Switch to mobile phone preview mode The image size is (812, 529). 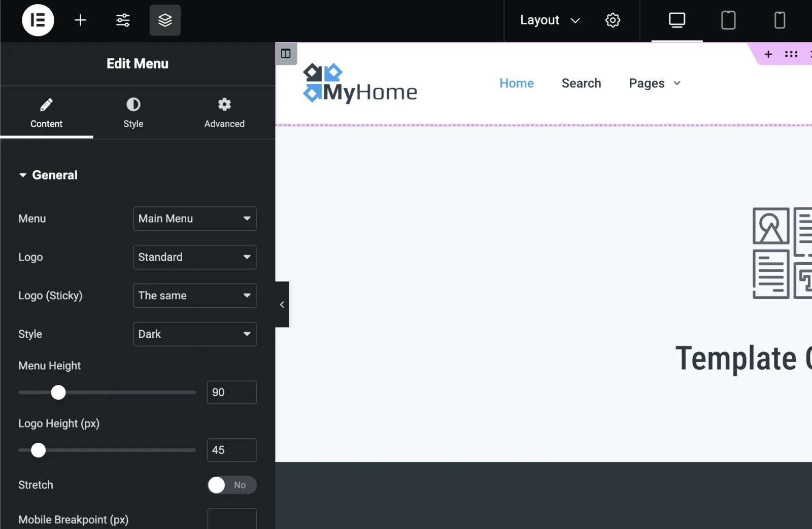(780, 20)
